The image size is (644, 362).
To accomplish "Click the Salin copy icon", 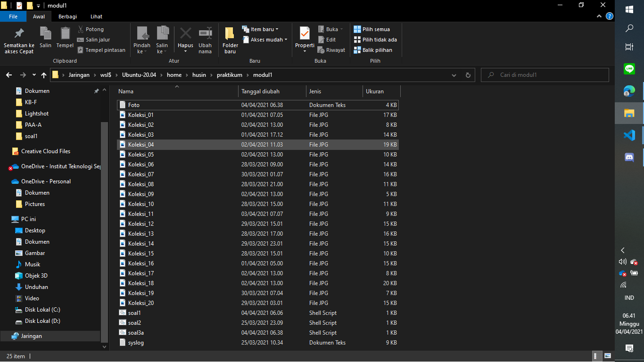I will pos(45,37).
